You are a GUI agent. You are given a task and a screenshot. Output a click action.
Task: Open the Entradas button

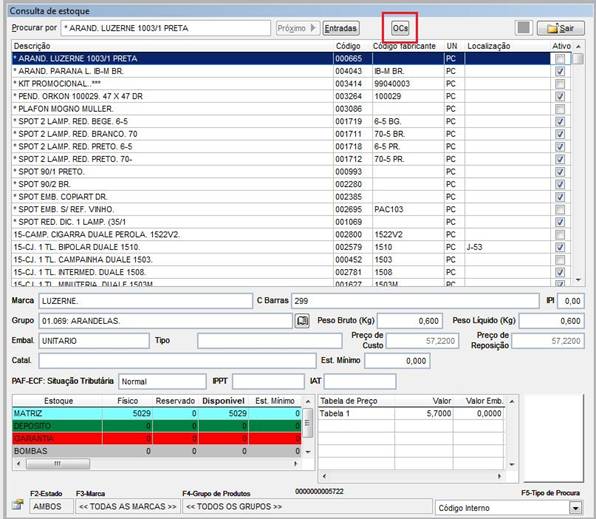341,28
